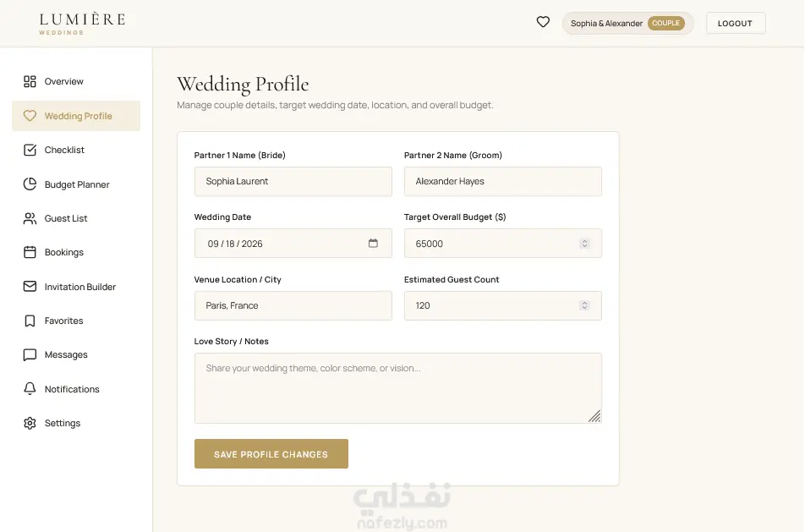Click the Partner 1 Name input field
The width and height of the screenshot is (805, 532).
tap(293, 181)
